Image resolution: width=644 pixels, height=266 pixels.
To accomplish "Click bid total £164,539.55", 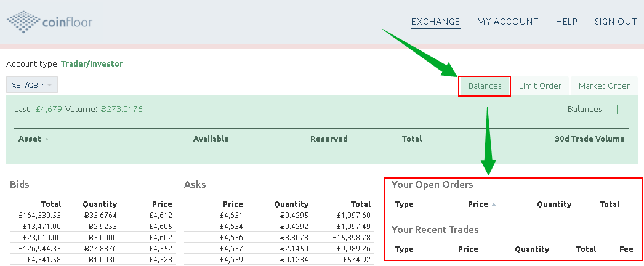I will click(x=39, y=215).
